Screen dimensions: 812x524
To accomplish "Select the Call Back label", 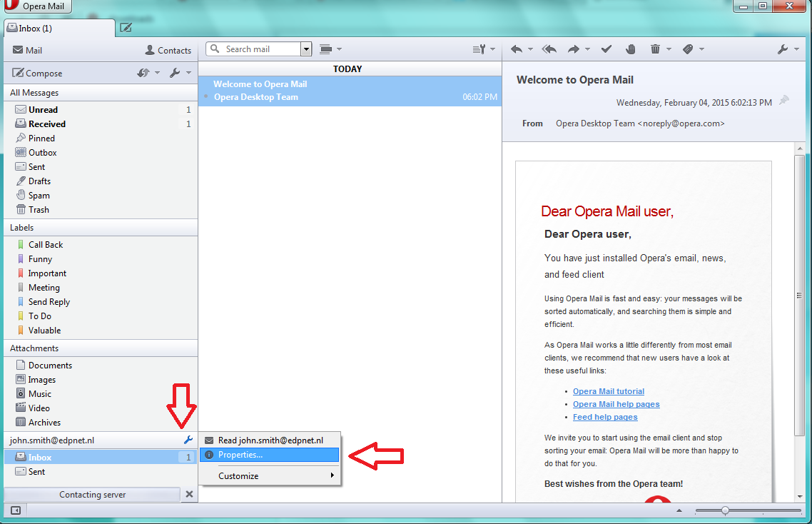I will click(x=101, y=245).
